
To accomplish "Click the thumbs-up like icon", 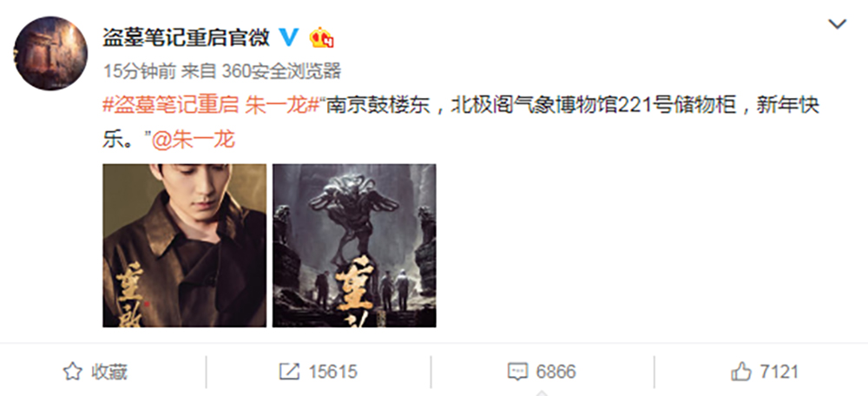I will (x=741, y=372).
